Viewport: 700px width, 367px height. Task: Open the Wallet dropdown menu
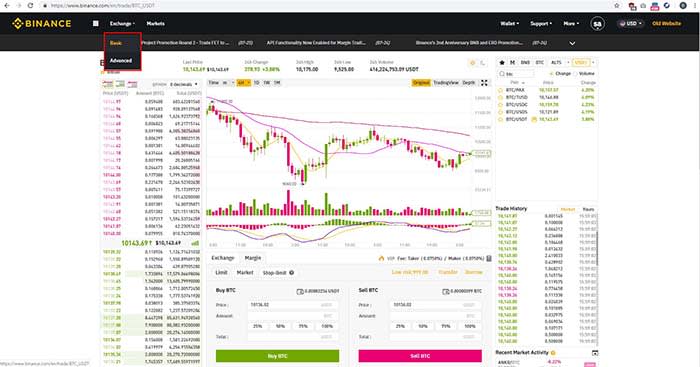(509, 24)
